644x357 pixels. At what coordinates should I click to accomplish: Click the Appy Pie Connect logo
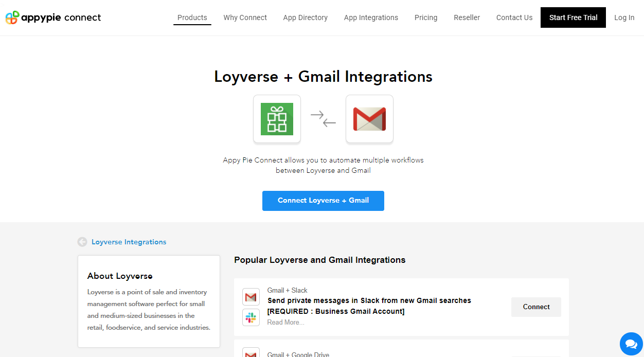pyautogui.click(x=53, y=17)
